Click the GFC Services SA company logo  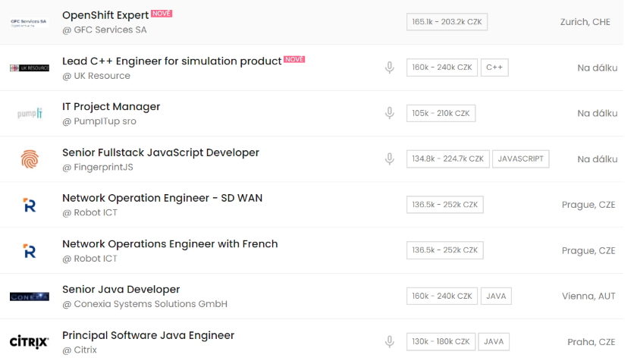click(29, 22)
